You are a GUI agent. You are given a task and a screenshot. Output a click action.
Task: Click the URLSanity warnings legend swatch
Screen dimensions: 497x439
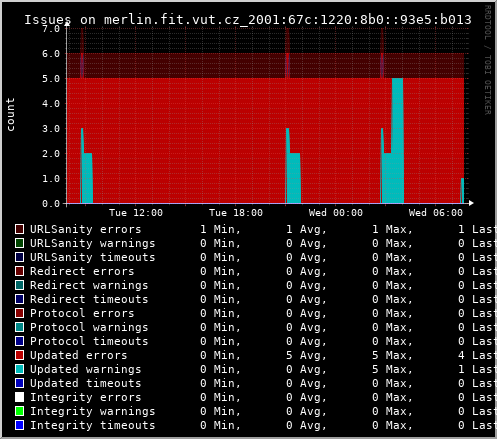[19, 243]
